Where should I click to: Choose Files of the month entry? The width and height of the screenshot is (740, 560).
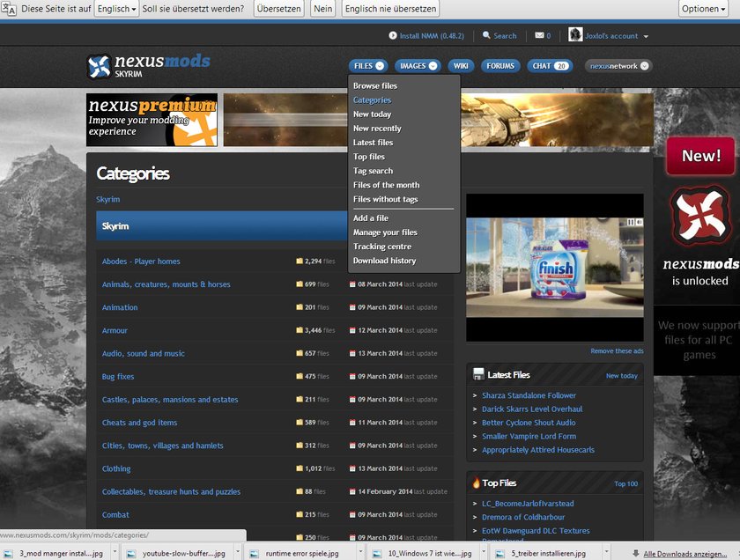[386, 185]
